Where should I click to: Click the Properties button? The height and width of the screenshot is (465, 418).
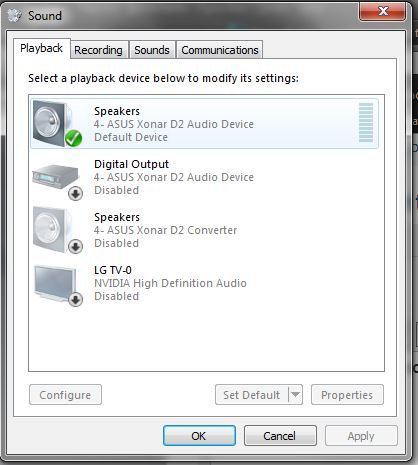pos(347,395)
